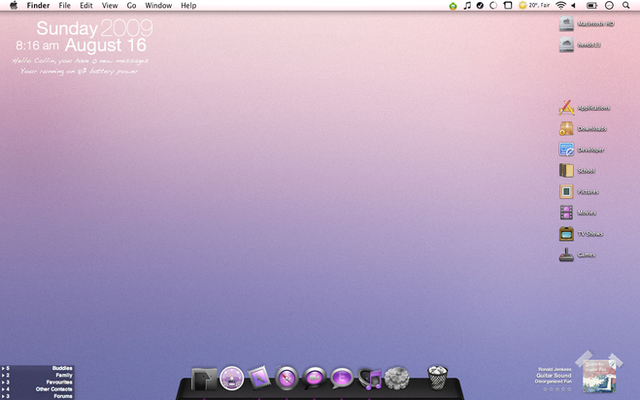640x400 pixels.
Task: Open the Macintosh HD drive icon
Action: click(x=566, y=24)
